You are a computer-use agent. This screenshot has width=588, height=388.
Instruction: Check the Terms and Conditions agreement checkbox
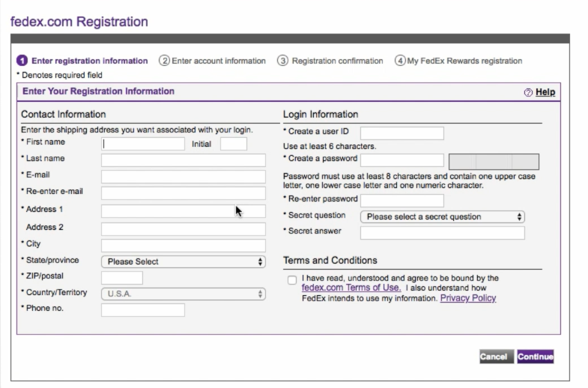tap(292, 280)
